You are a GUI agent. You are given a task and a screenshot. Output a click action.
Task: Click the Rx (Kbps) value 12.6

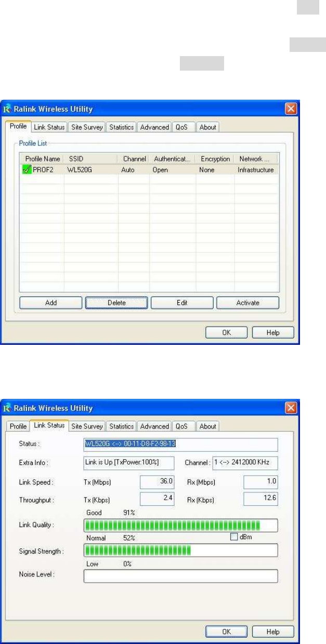click(260, 499)
